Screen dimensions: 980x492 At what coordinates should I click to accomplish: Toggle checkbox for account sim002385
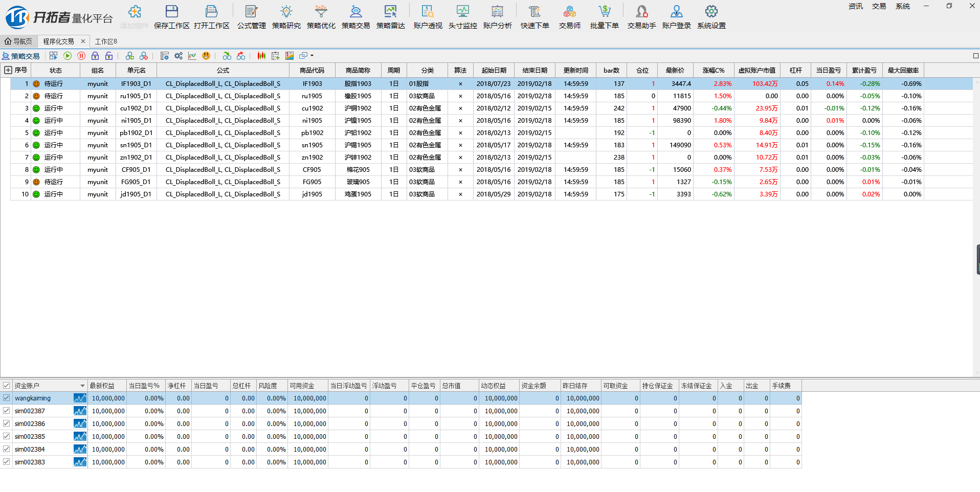[7, 436]
